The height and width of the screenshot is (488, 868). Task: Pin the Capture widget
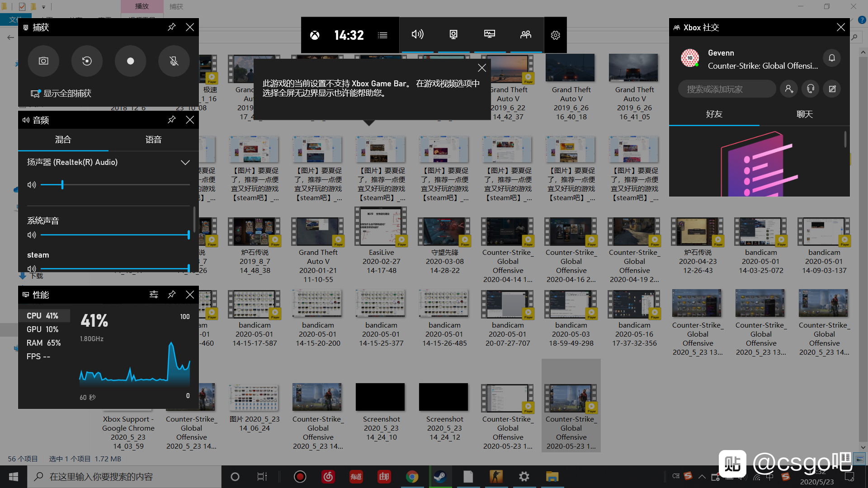(x=171, y=27)
